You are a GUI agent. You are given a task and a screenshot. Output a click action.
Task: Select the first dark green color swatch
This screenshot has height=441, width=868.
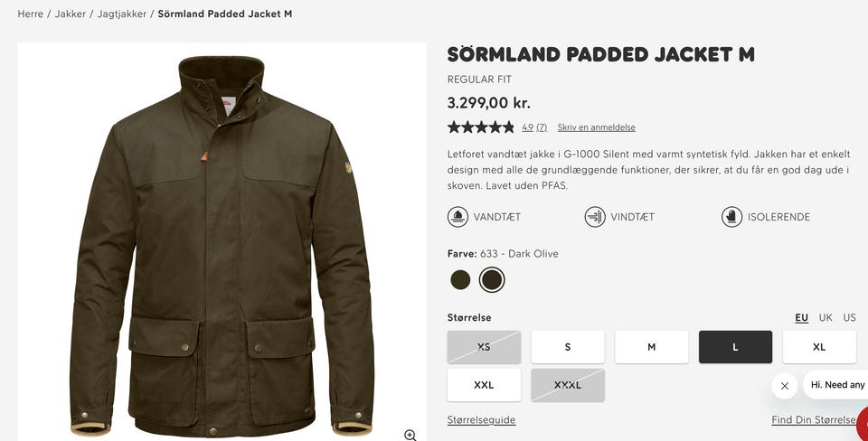coord(460,280)
